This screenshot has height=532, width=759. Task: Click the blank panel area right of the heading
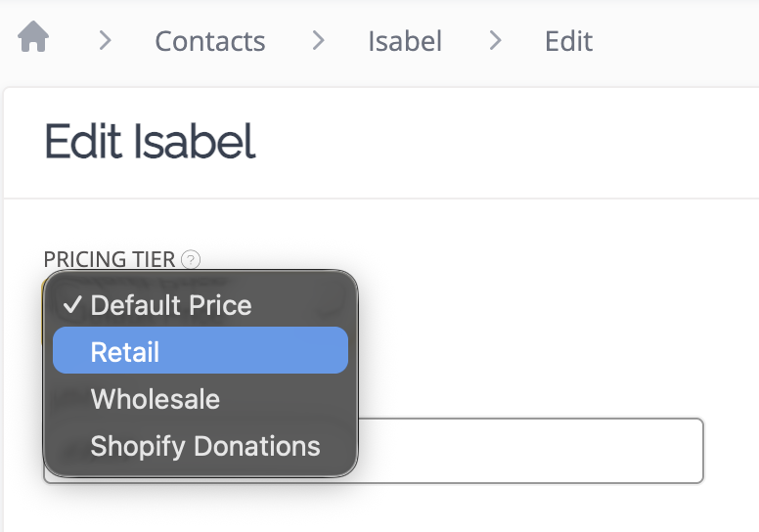coord(509,143)
